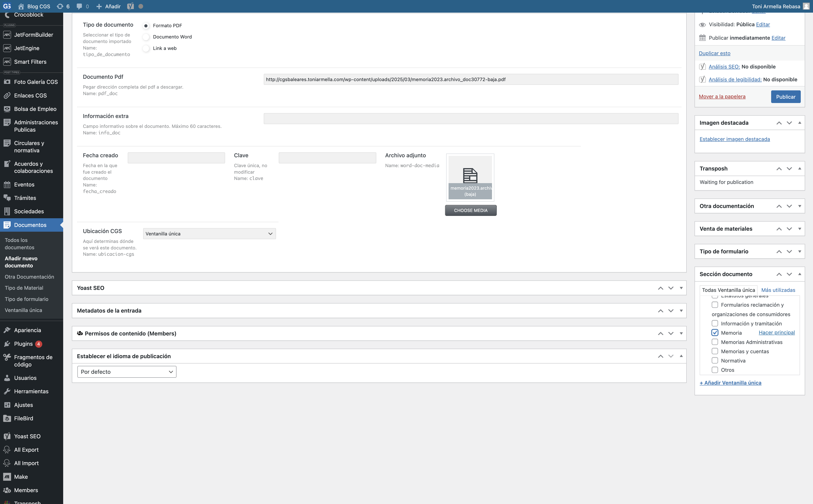Expand the Yoast SEO panel toggle arrow
813x504 pixels.
pyautogui.click(x=681, y=288)
